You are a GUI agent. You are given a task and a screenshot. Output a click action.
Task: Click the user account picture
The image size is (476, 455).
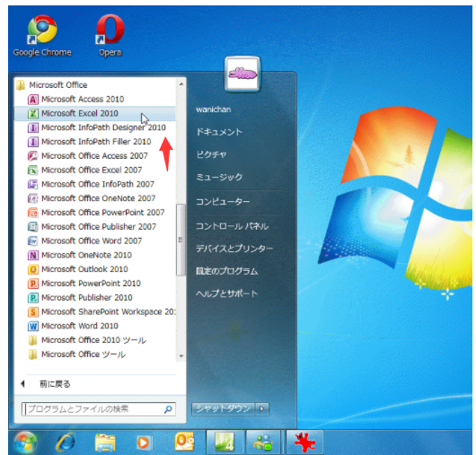tap(242, 74)
